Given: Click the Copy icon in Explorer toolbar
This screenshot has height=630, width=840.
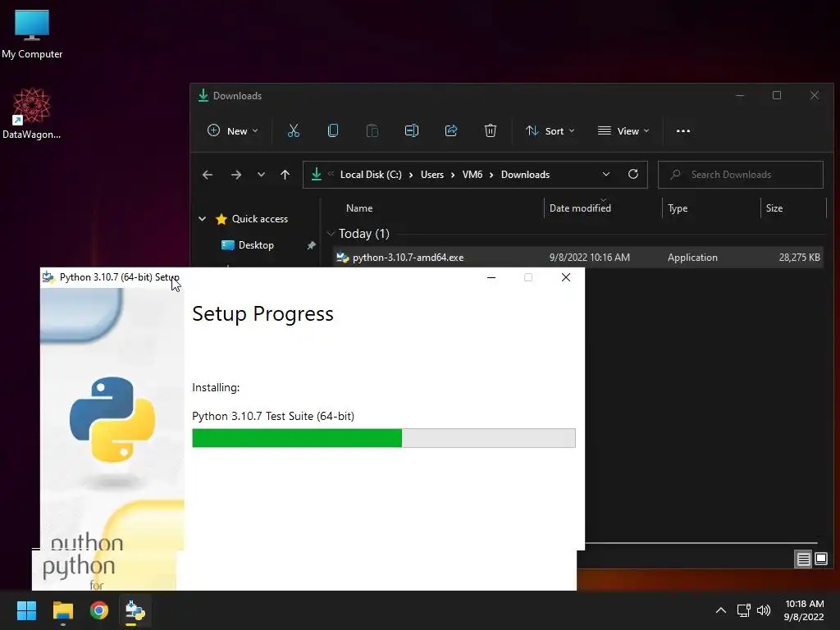Looking at the screenshot, I should click(x=333, y=130).
